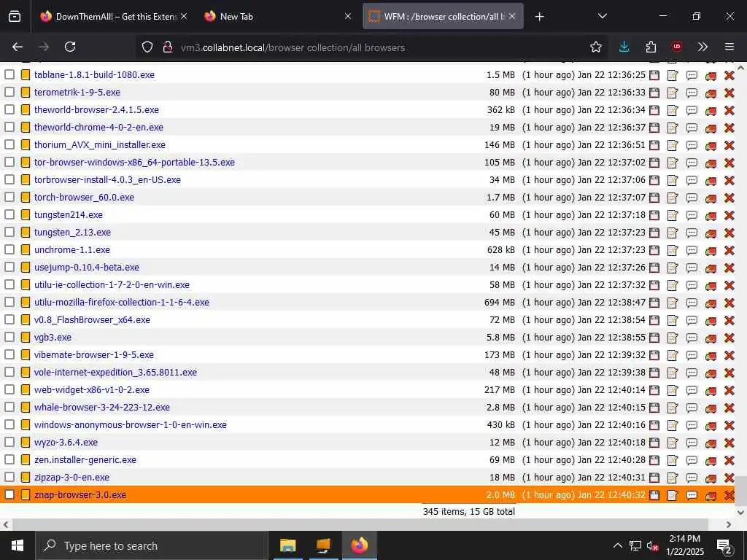Switch to the New Tab tab
The height and width of the screenshot is (560, 747).
(276, 16)
